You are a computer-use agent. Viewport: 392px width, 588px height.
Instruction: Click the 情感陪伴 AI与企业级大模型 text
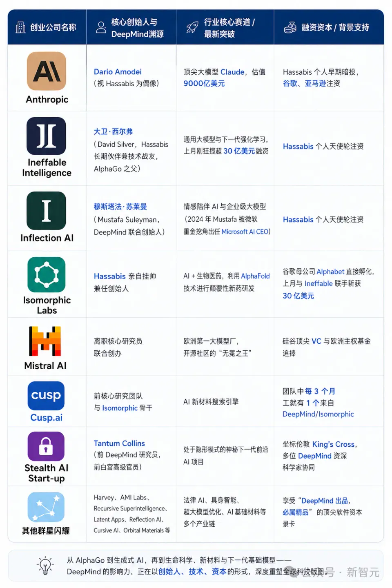(225, 207)
